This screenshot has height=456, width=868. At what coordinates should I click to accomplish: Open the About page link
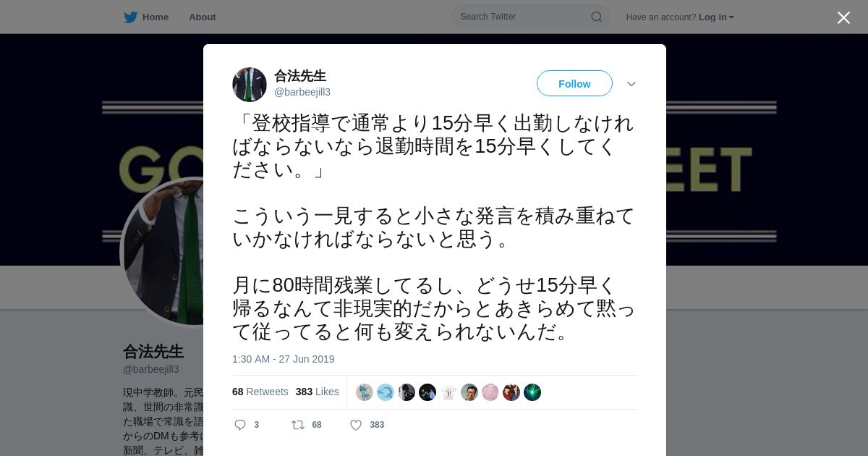[202, 17]
